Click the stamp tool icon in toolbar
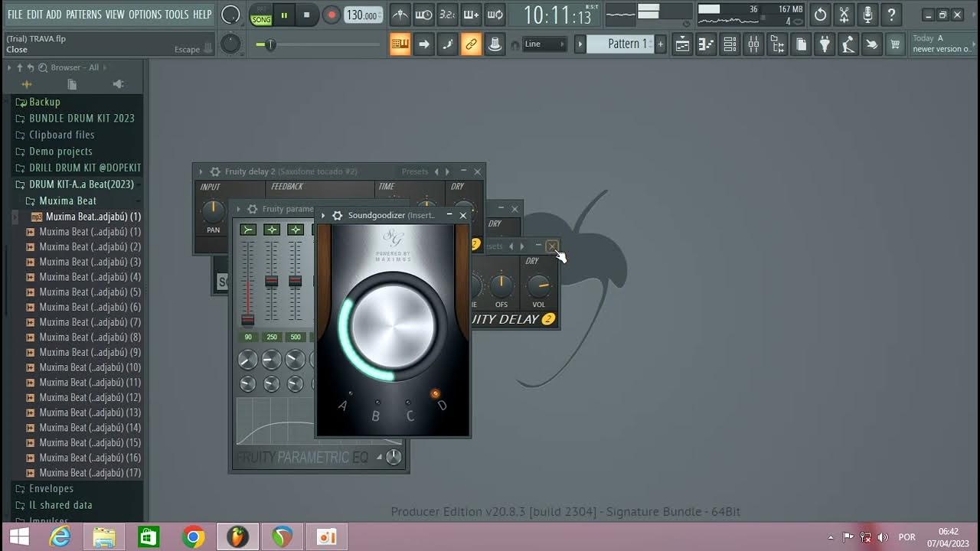Screen dimensions: 980x551 coord(495,44)
